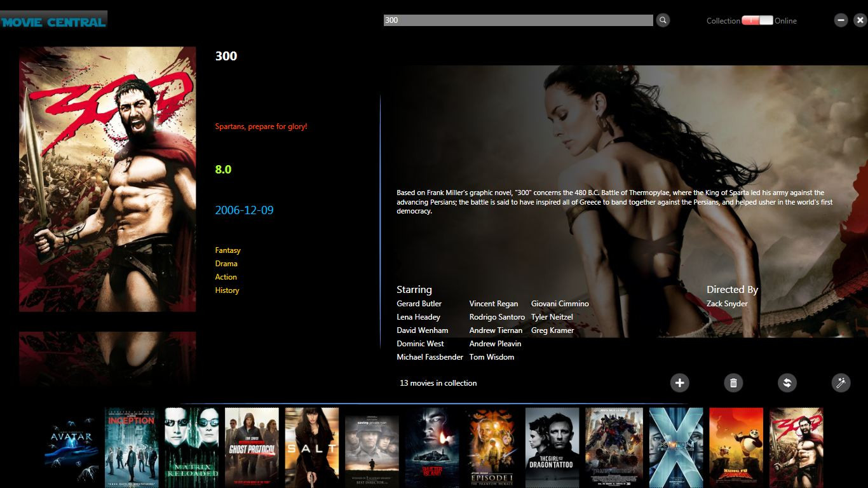The height and width of the screenshot is (488, 868).
Task: Click the add movie plus icon
Action: coord(679,383)
